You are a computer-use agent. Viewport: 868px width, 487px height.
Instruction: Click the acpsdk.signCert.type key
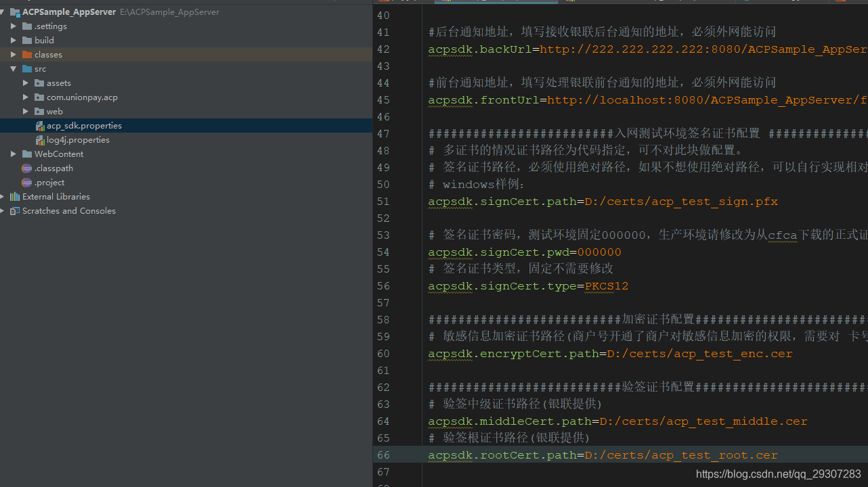(x=502, y=286)
